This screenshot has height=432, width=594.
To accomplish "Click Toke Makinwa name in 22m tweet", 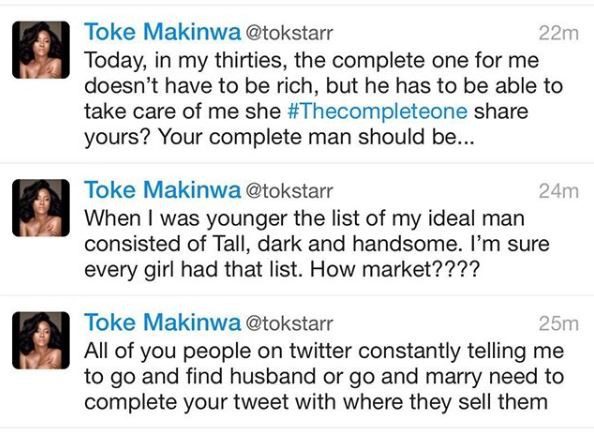I will click(163, 31).
